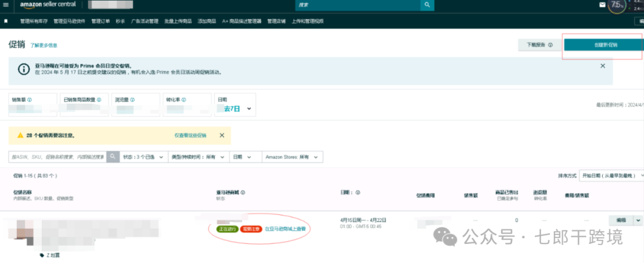
Task: Click the magnifier button in top search bar
Action: point(427,5)
